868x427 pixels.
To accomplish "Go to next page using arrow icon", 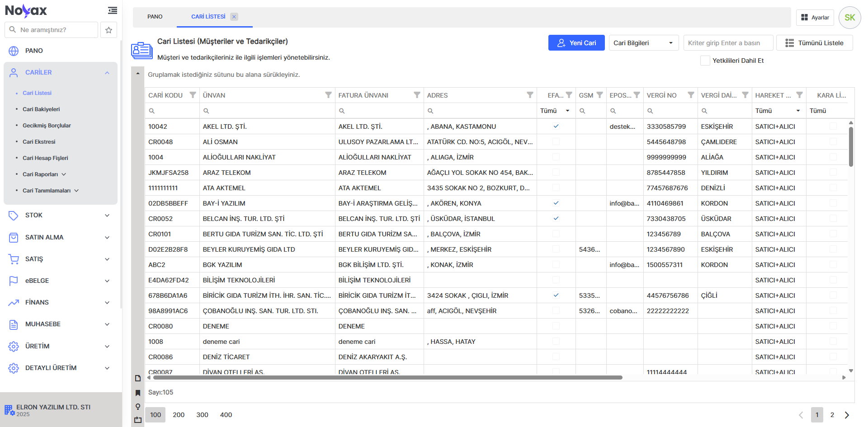I will 847,415.
